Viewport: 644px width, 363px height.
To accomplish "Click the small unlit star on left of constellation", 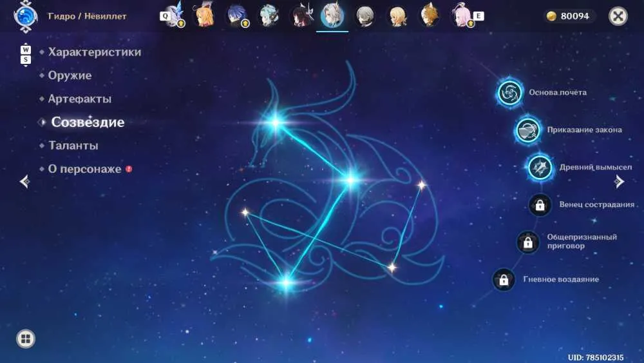I will [245, 212].
